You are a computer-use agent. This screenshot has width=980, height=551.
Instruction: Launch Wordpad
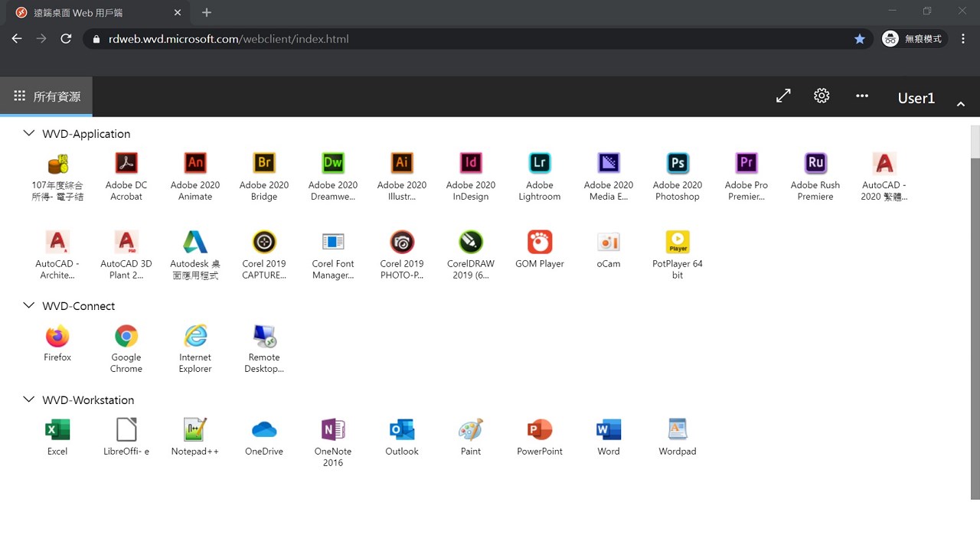click(x=678, y=437)
